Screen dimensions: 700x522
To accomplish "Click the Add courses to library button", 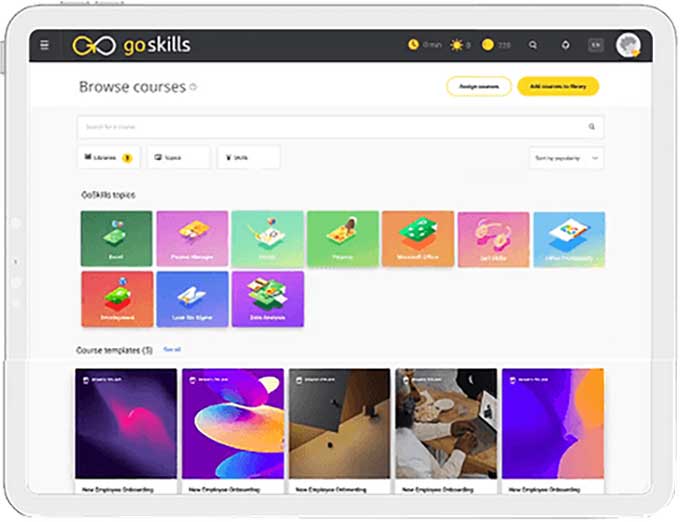I will 558,86.
